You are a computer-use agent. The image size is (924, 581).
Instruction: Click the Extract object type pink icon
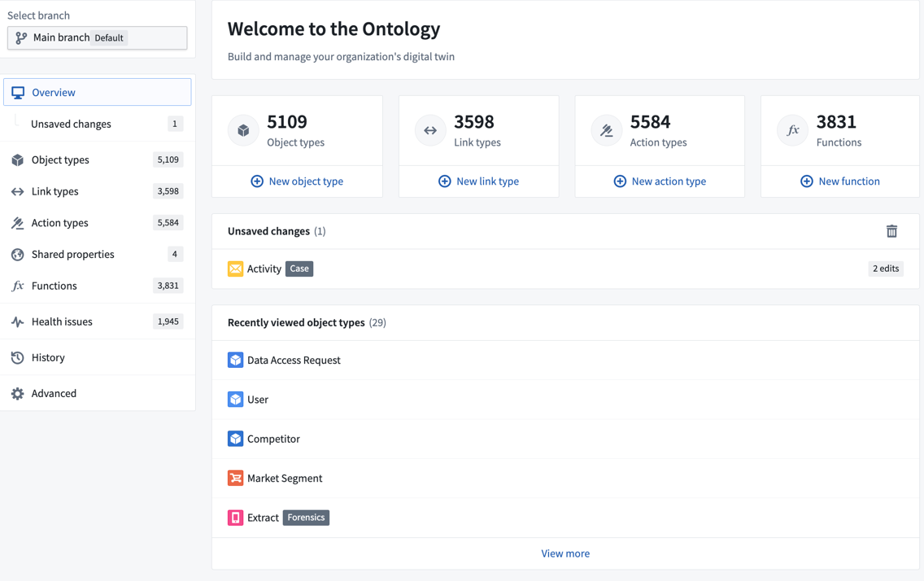[x=235, y=518]
